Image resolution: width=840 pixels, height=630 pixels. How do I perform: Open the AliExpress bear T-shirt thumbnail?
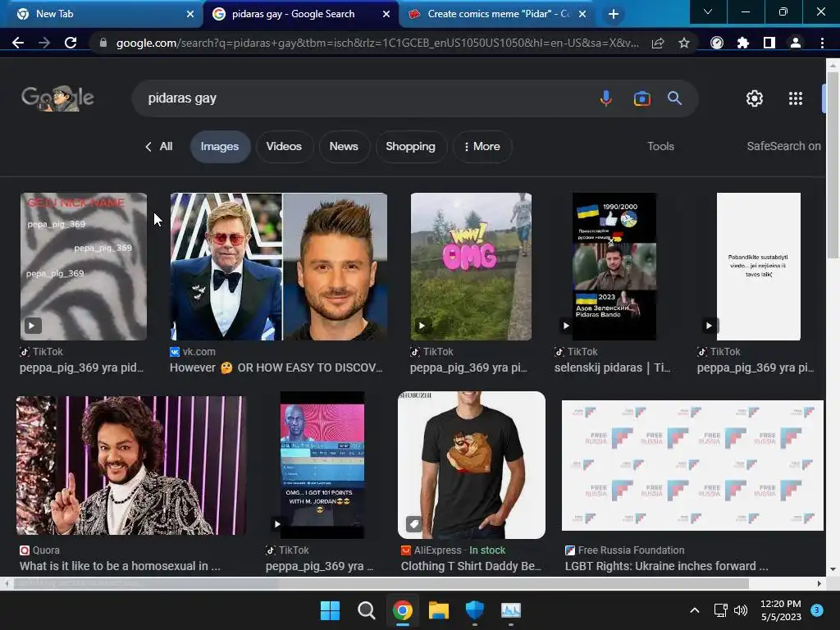tap(472, 465)
